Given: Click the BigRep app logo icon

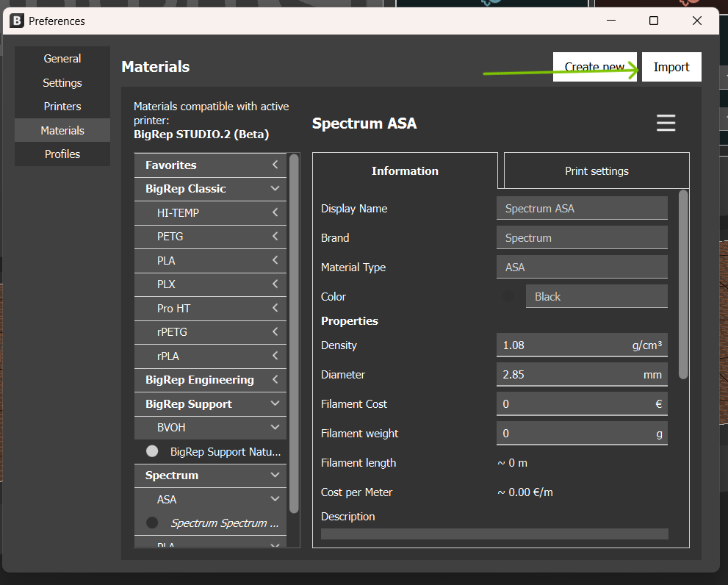Looking at the screenshot, I should tap(17, 21).
